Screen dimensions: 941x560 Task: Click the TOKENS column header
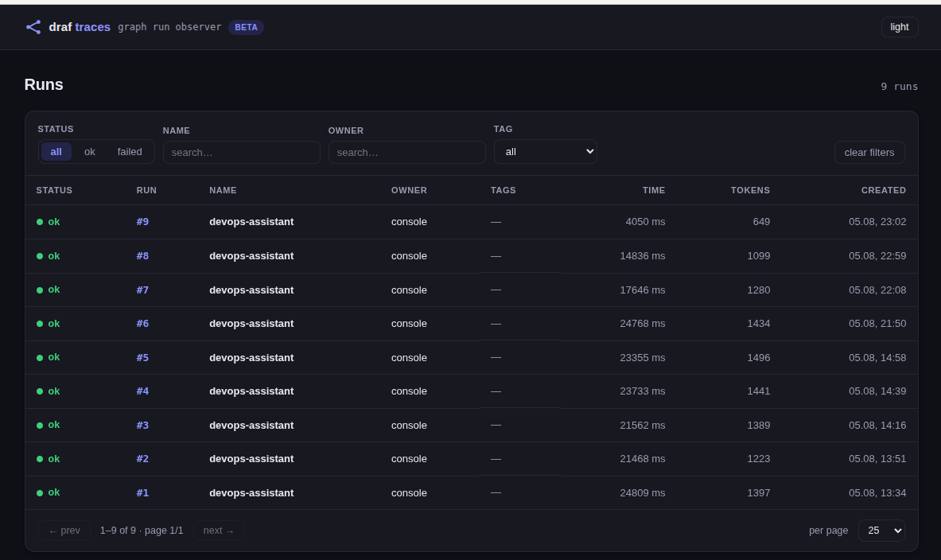tap(750, 190)
